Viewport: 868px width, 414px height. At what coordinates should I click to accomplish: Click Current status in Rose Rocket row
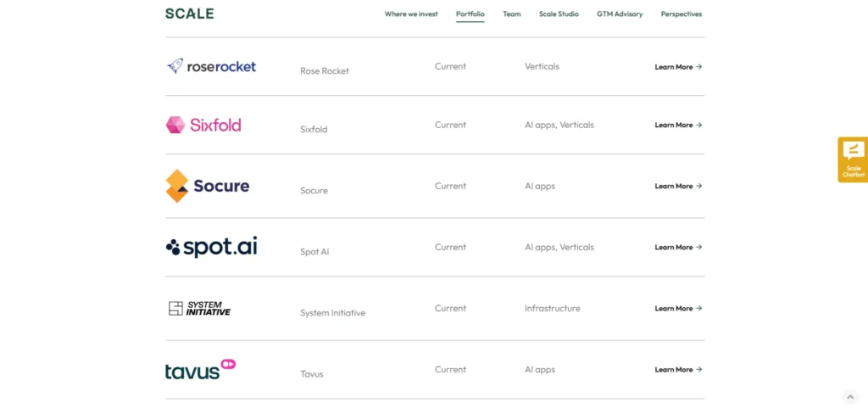click(451, 66)
